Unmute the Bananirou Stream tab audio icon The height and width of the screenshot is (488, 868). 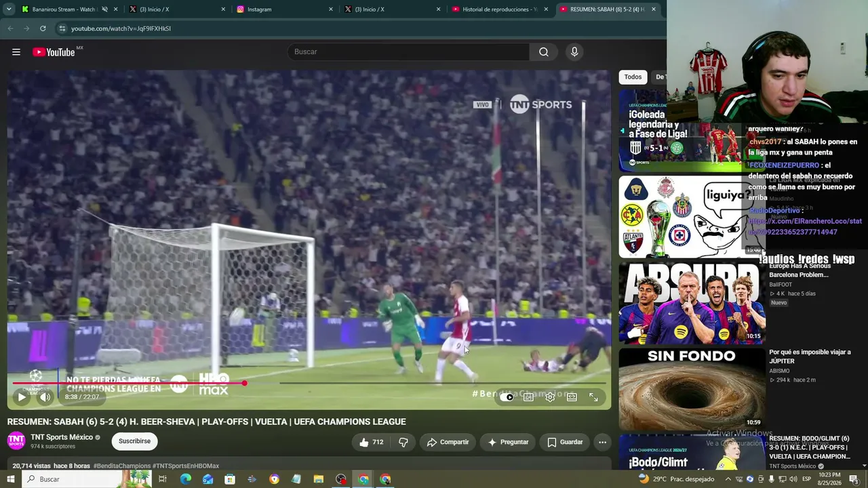(x=105, y=9)
